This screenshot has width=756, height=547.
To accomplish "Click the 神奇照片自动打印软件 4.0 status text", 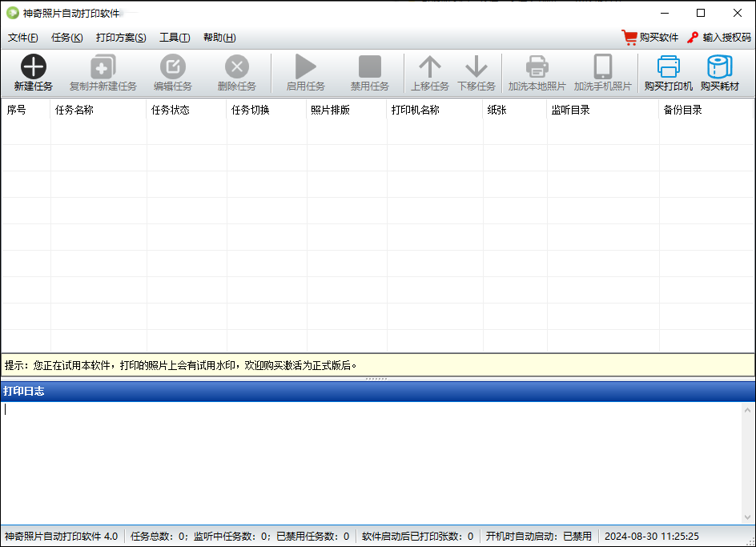I will coord(61,537).
